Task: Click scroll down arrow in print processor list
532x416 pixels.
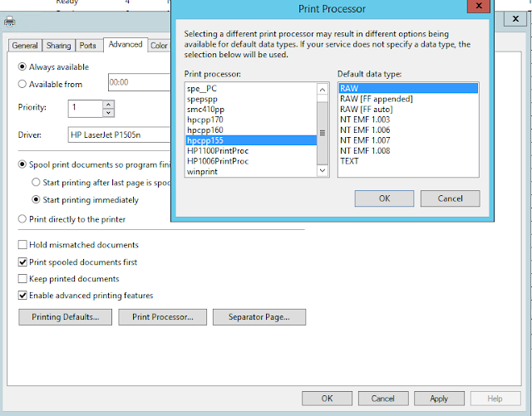Action: 323,170
